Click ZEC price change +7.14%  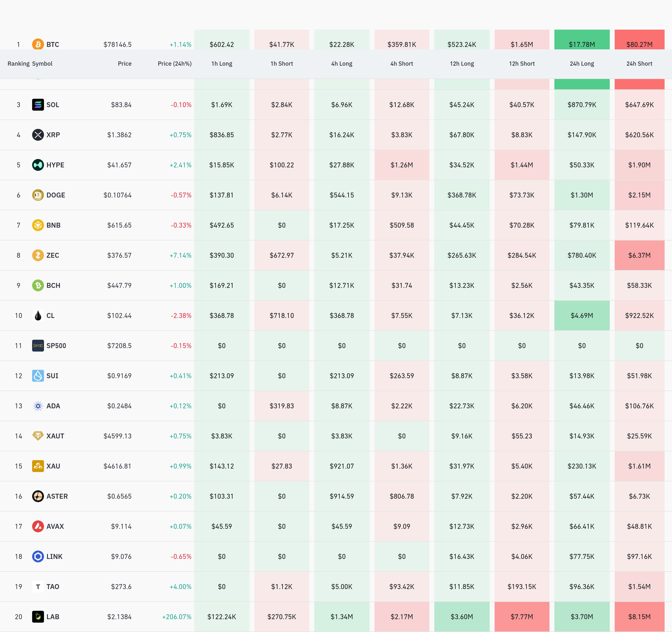(x=181, y=255)
